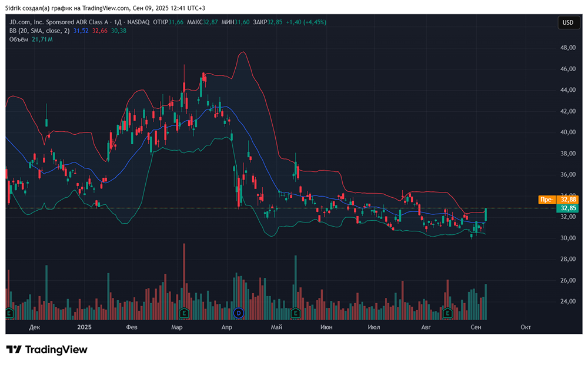The height and width of the screenshot is (365, 588).
Task: Click the Окт month label on the time axis
Action: pos(526,327)
